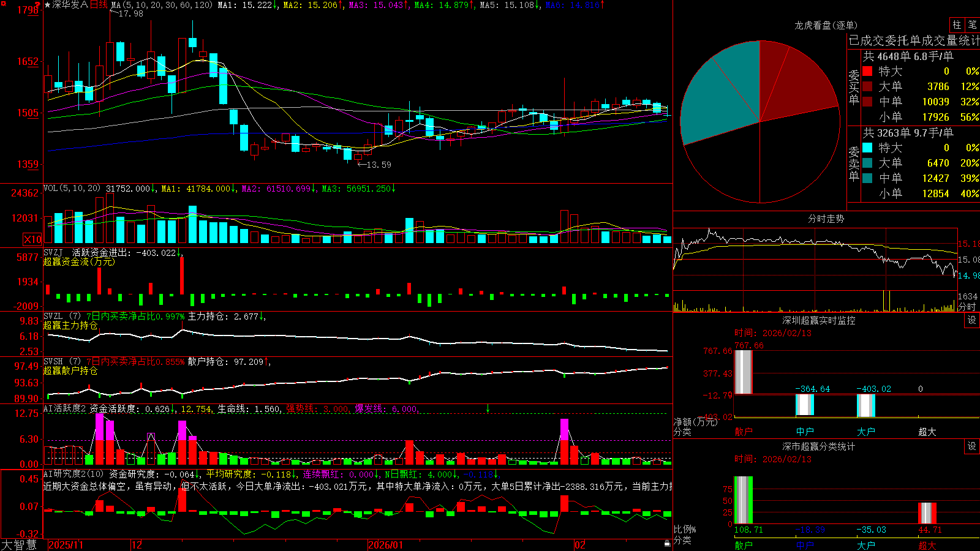Click the bright red 特大 buy-order swatch
The image size is (980, 551).
point(867,71)
